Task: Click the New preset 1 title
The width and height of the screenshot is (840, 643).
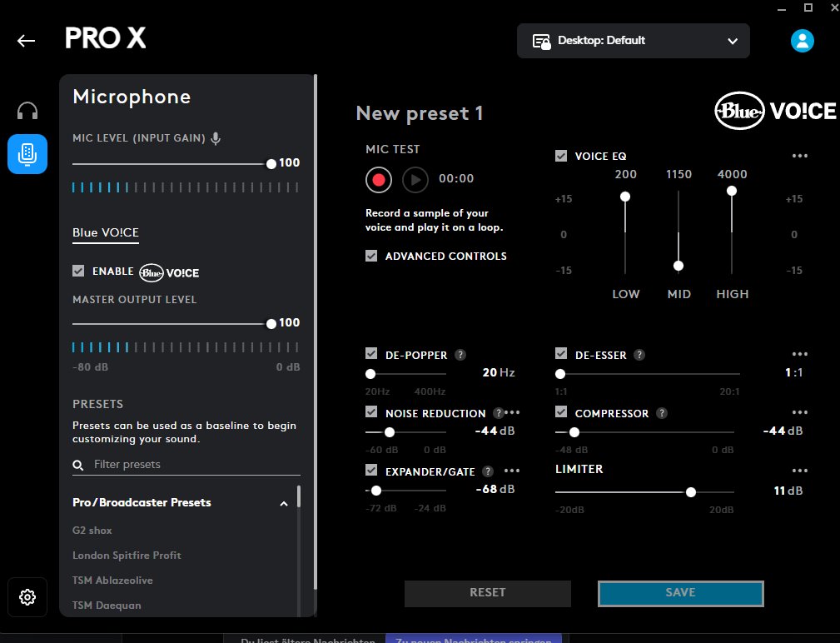Action: click(x=420, y=113)
